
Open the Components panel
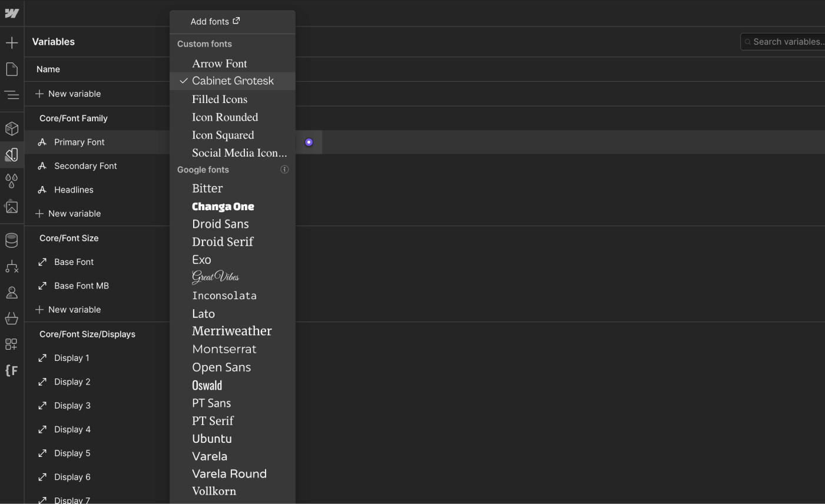[12, 128]
